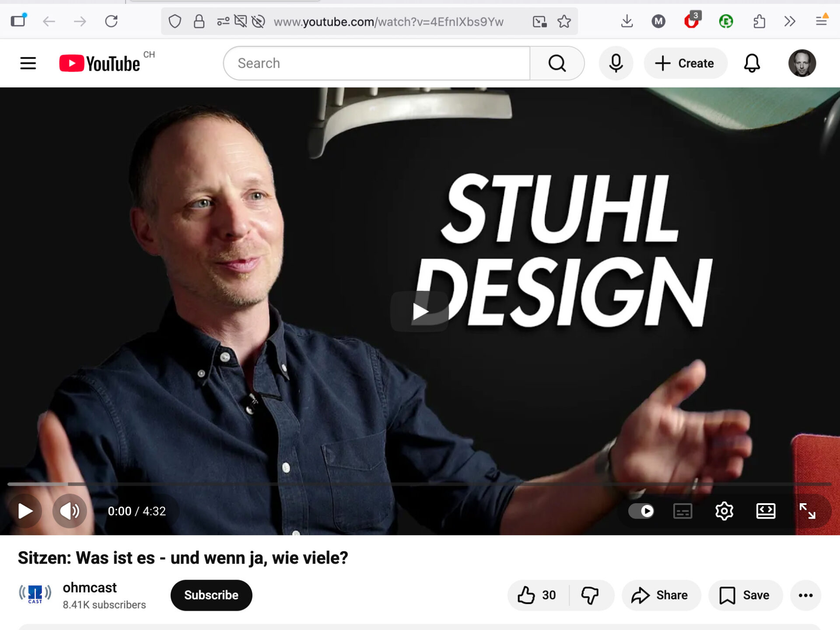
Task: Open Firefox application menu
Action: tap(821, 21)
